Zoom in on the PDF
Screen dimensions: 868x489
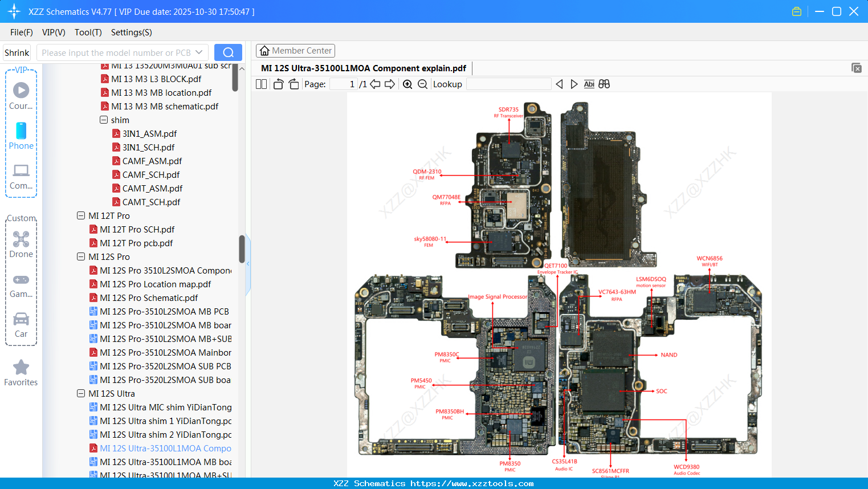(407, 84)
